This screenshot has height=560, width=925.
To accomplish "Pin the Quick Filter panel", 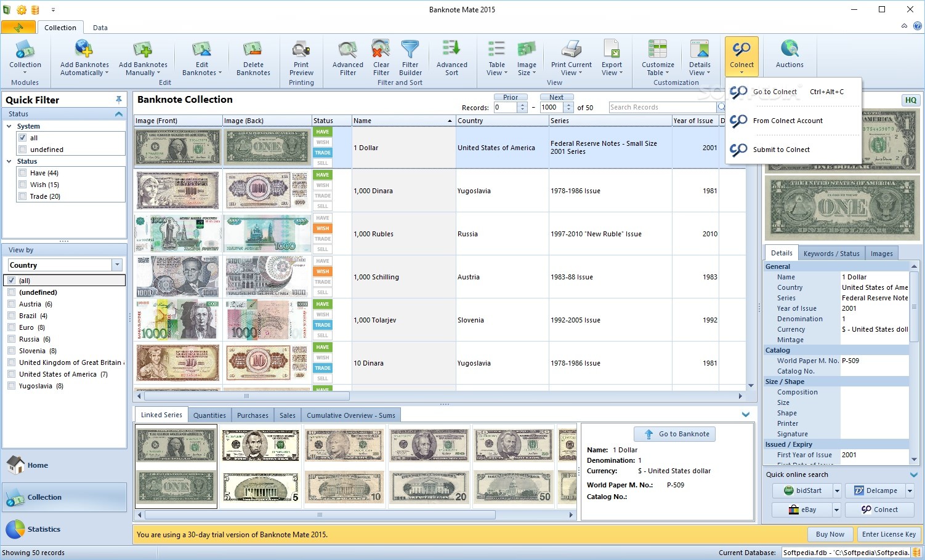I will (x=119, y=100).
